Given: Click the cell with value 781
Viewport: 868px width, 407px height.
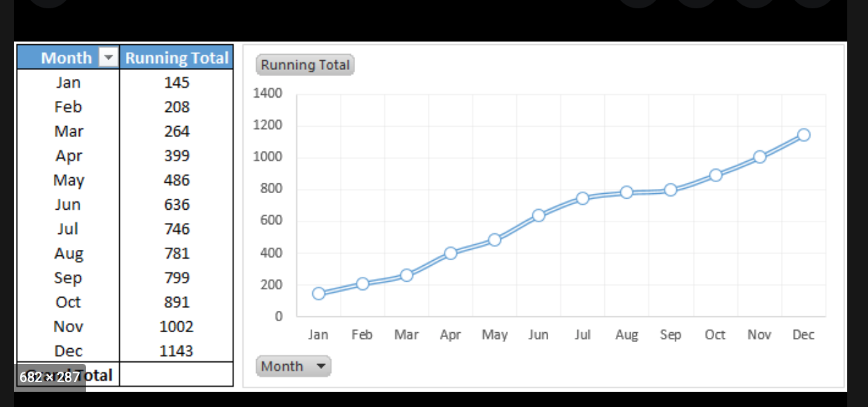Looking at the screenshot, I should pos(177,253).
